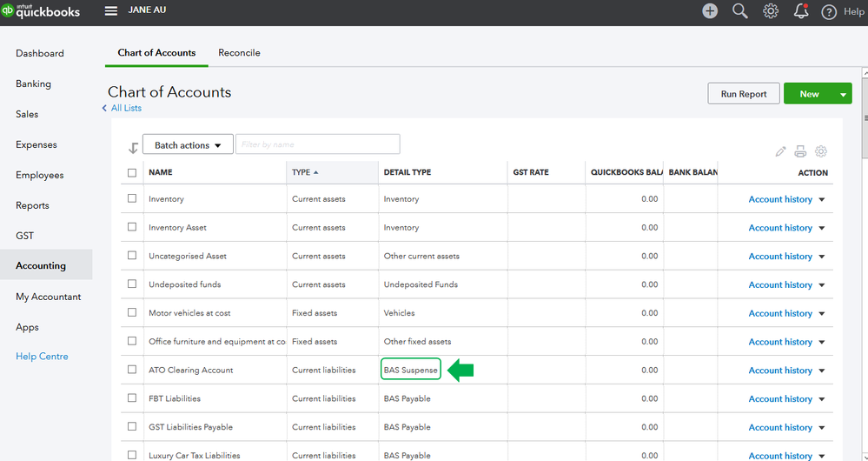868x461 pixels.
Task: Select the ATO Clearing Account checkbox
Action: point(132,370)
